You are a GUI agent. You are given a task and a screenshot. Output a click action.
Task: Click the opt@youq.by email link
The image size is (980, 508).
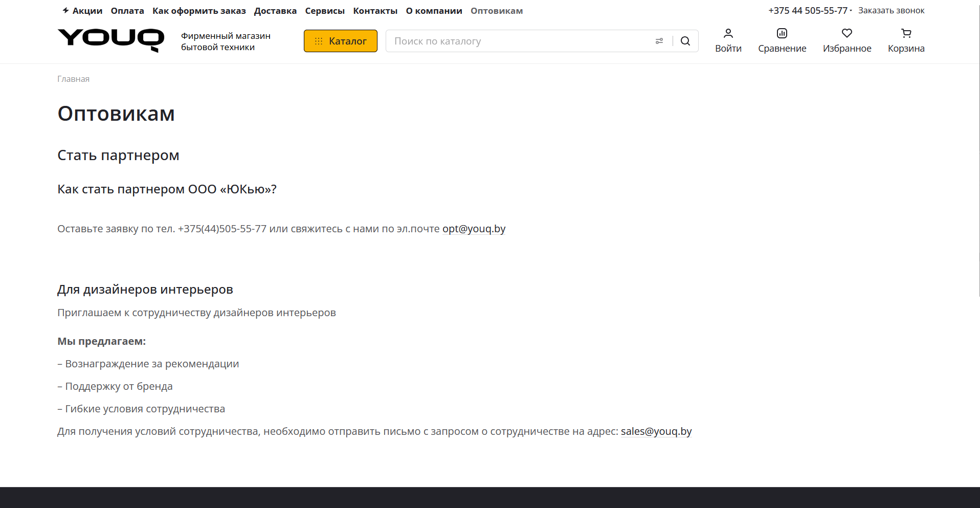474,229
